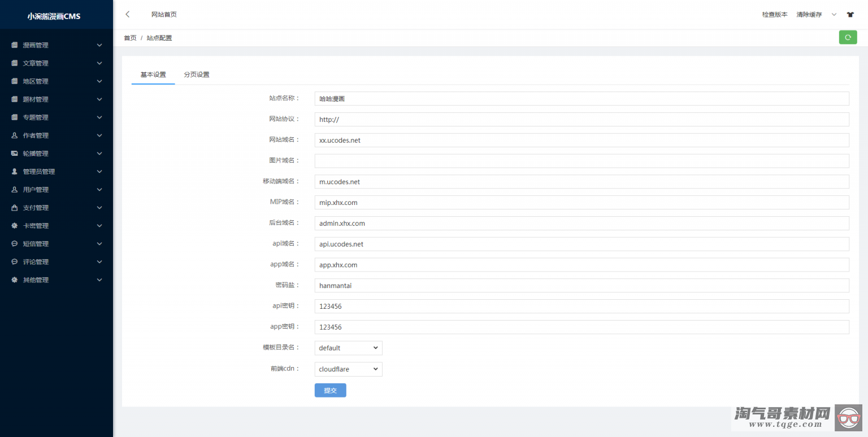Focus the 网站域名 input field
The height and width of the screenshot is (437, 868).
click(x=582, y=140)
